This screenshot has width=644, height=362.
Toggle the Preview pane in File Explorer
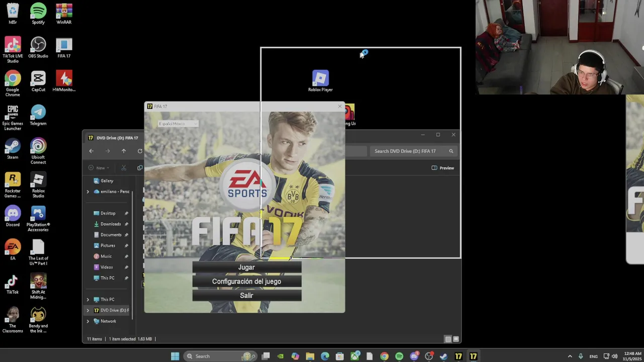pos(443,168)
